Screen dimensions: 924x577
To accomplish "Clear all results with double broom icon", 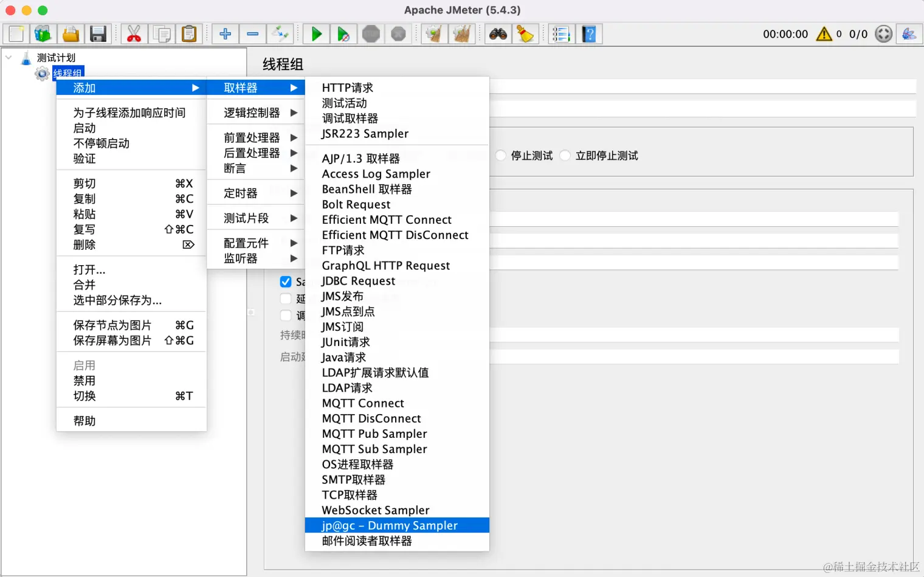I will click(x=462, y=34).
